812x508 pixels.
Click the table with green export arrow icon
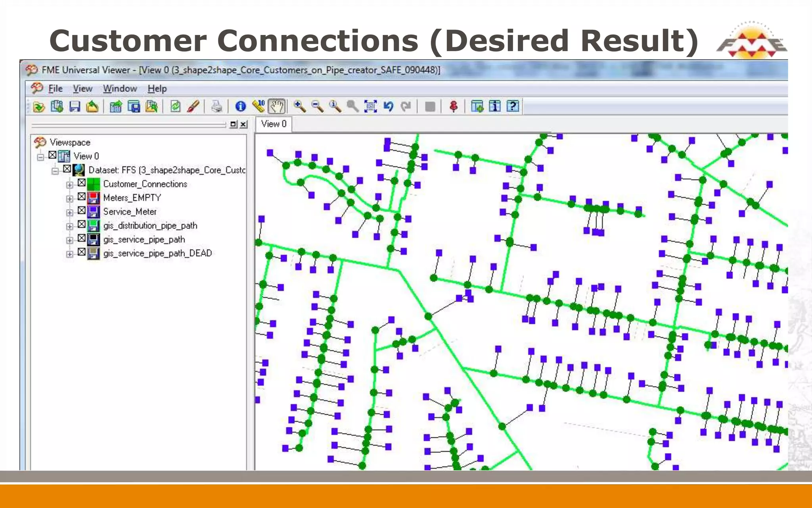[x=116, y=106]
